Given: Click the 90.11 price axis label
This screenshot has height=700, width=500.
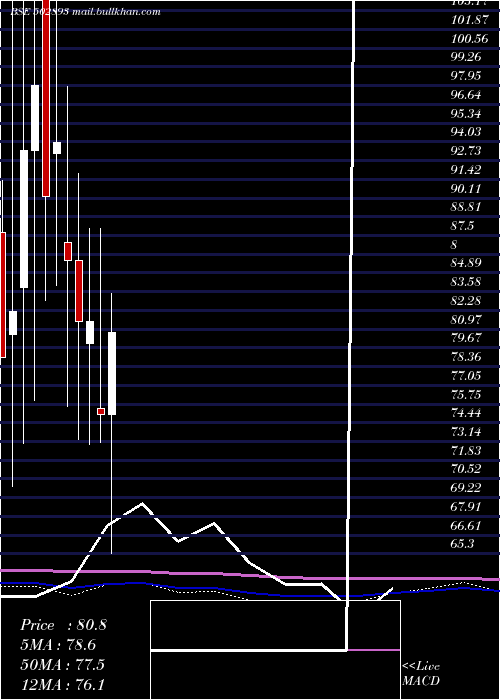Looking at the screenshot, I should (467, 188).
